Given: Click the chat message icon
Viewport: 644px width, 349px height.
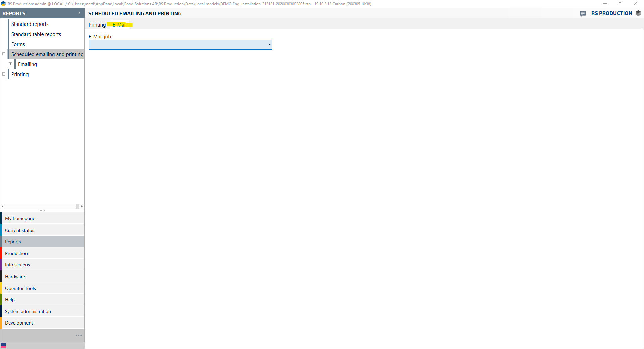Looking at the screenshot, I should tap(582, 13).
